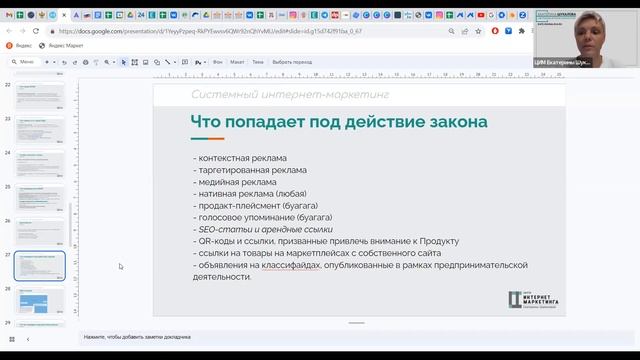Click the header Системный интернет-маркетинг
Screen dimensions: 640x360
(x=290, y=94)
